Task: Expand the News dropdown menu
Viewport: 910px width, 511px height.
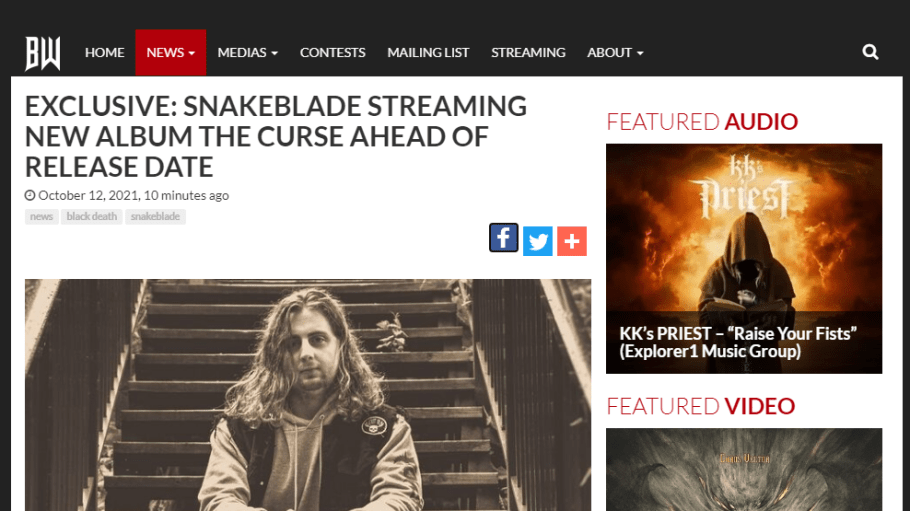Action: (x=171, y=52)
